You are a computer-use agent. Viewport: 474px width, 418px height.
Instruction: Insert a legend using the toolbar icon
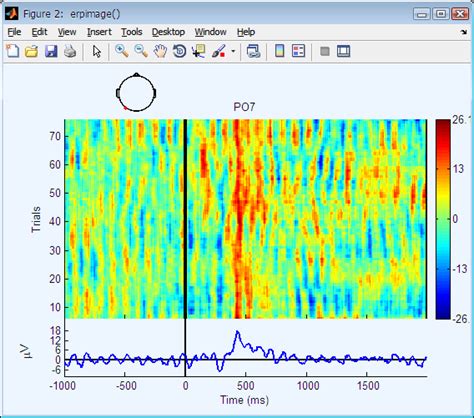coord(298,51)
